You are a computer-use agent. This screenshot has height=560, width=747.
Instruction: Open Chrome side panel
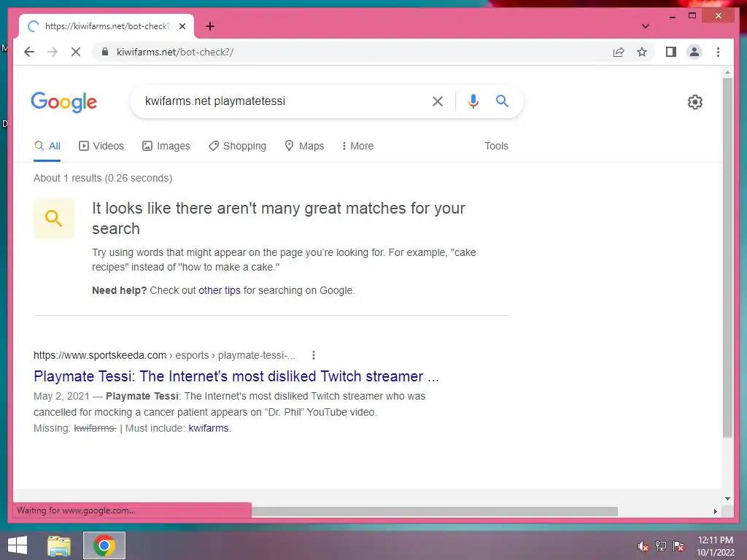click(671, 52)
